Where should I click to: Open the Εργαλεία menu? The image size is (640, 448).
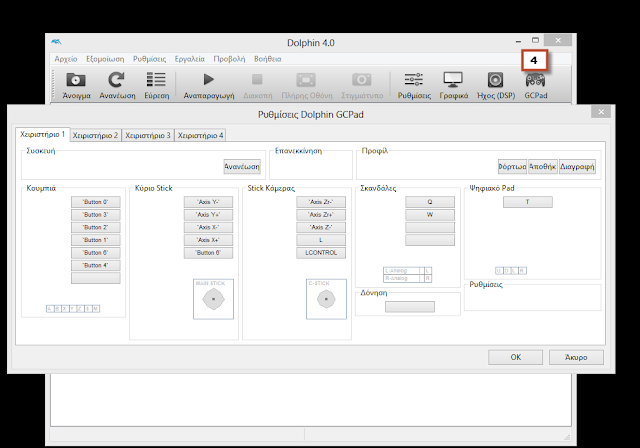pos(189,59)
